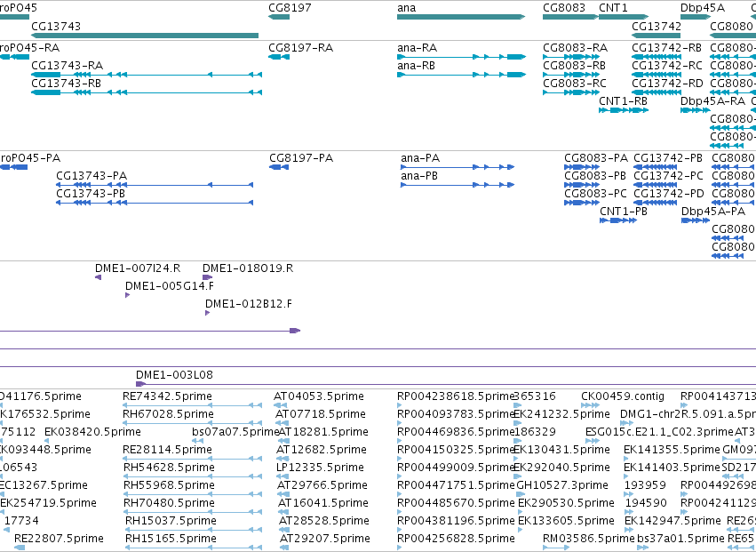756x552 pixels.
Task: Open the CG13743-RA transcript label
Action: pos(67,66)
